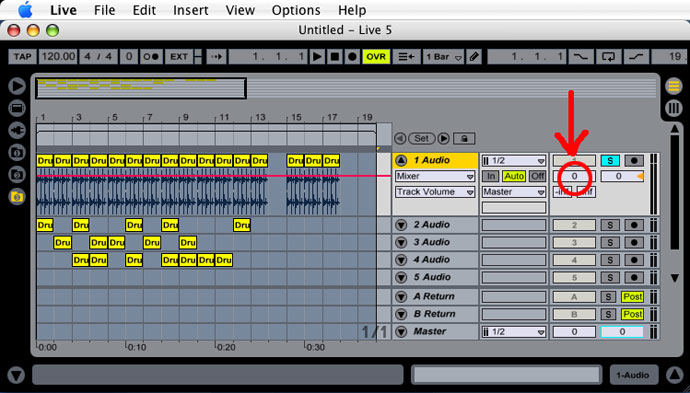Click the Stop button in the transport bar
The width and height of the screenshot is (690, 393).
point(335,57)
